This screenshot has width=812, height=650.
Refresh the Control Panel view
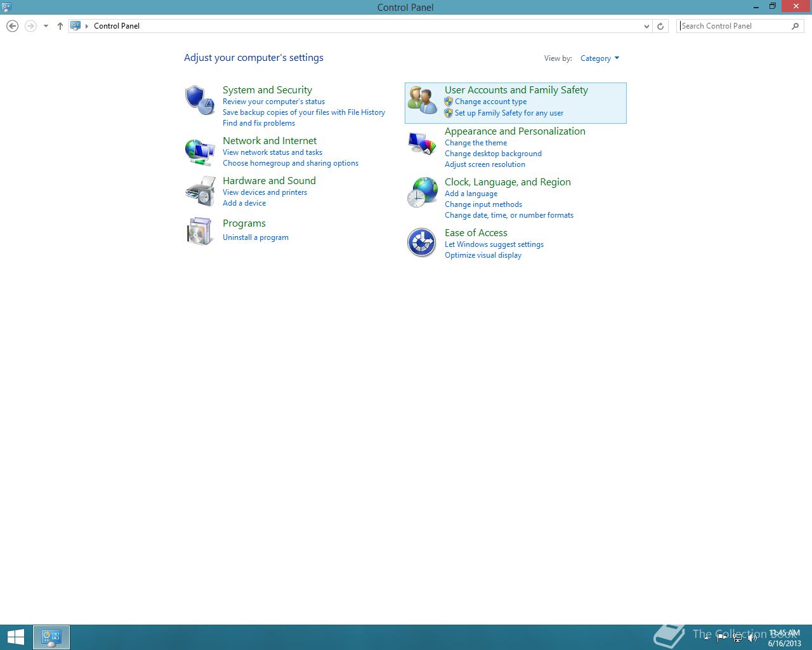pos(660,26)
